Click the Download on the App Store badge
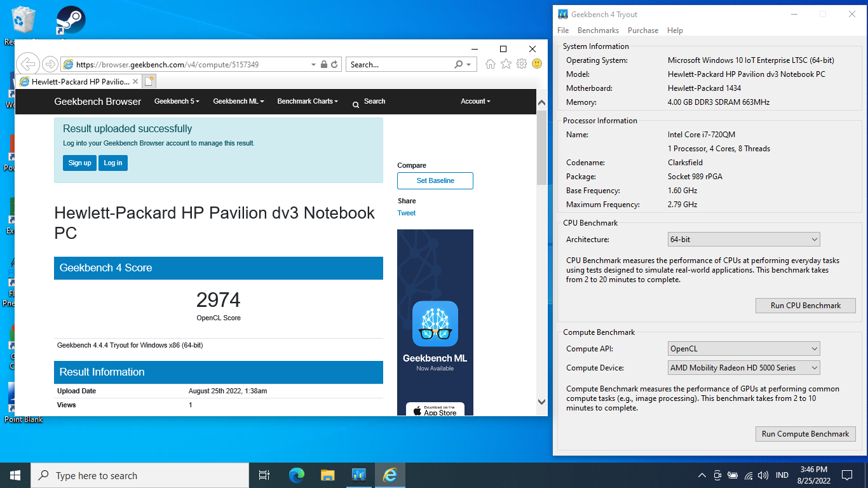Image resolution: width=868 pixels, height=488 pixels. (435, 410)
